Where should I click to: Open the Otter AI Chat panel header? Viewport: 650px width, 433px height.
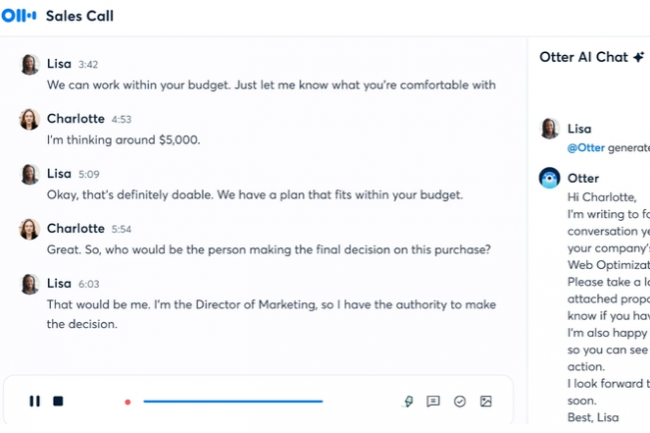tap(585, 57)
